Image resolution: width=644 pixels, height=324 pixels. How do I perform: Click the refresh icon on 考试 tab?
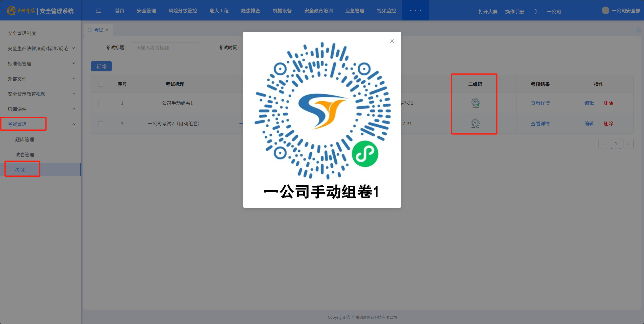click(90, 30)
